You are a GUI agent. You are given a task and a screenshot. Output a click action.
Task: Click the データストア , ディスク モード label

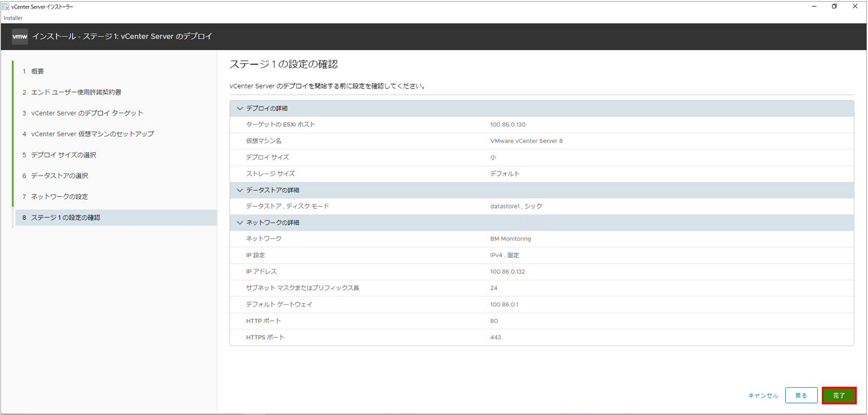click(287, 206)
